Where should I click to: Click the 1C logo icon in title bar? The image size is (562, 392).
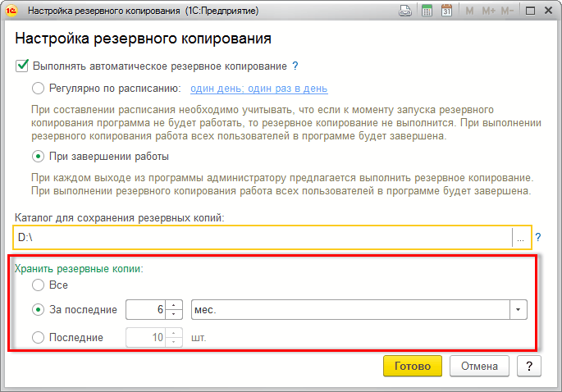coord(12,11)
